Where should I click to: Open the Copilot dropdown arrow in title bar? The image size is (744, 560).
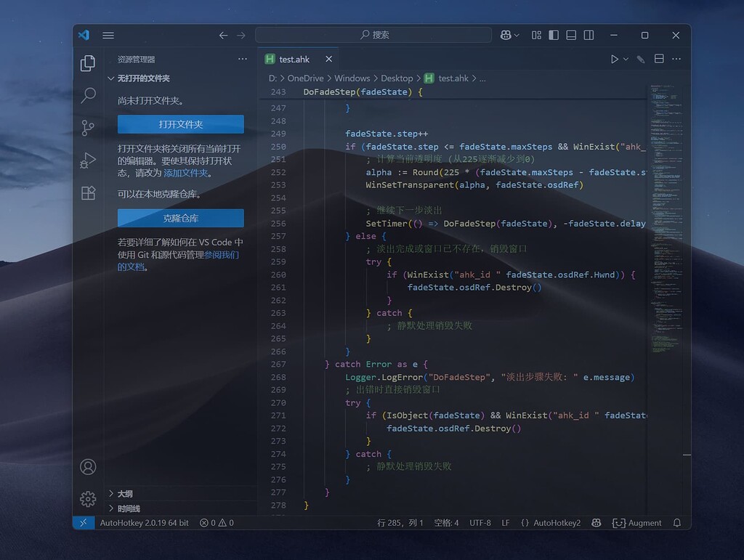[517, 35]
